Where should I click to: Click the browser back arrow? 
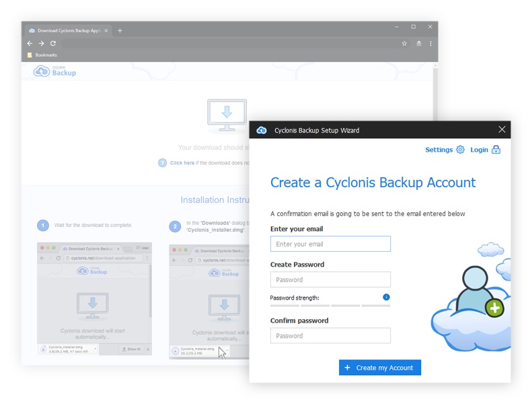30,43
